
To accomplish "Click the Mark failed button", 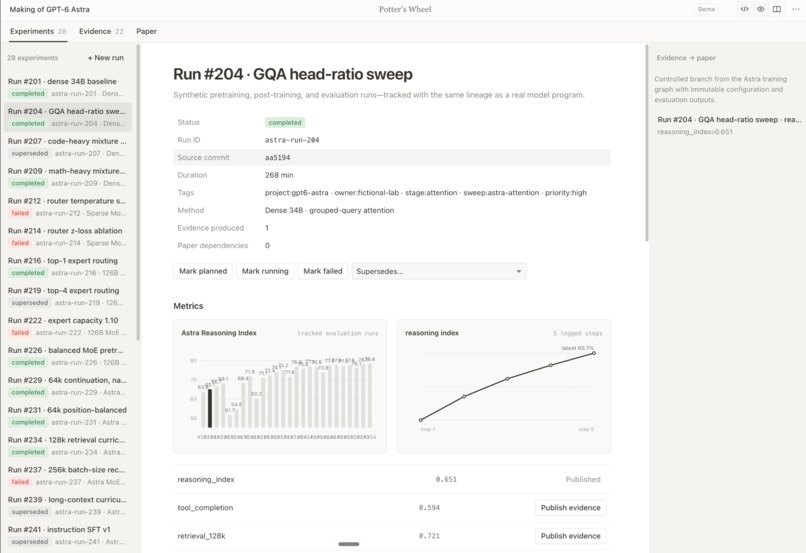I will click(x=323, y=271).
